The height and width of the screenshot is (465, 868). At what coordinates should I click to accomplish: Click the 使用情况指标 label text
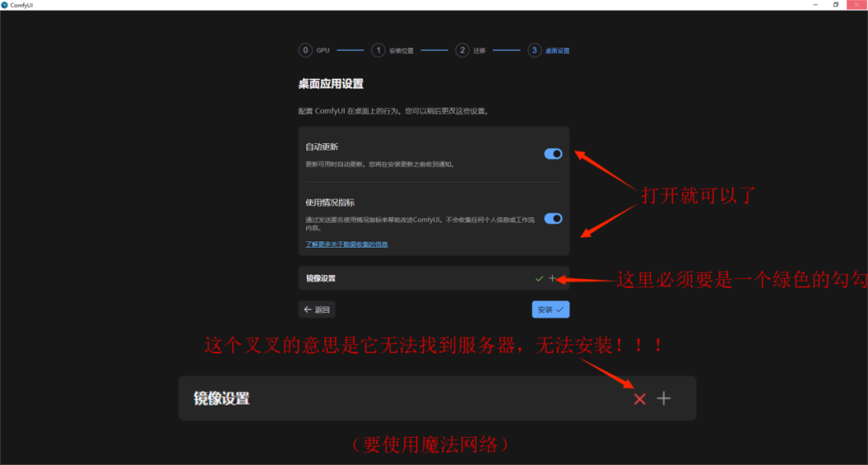[x=330, y=203]
